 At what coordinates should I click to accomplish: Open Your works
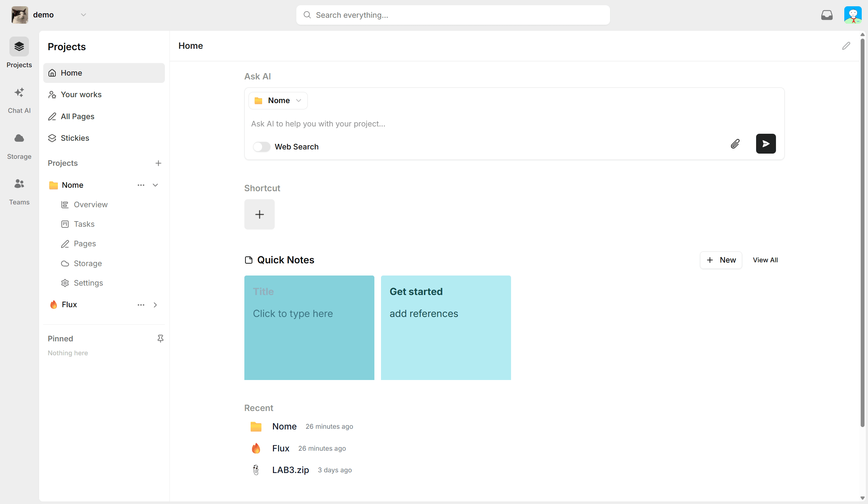(104, 94)
